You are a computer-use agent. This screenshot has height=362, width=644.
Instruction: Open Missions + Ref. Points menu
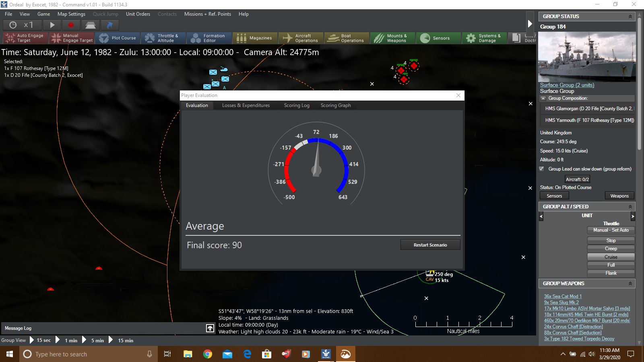pos(208,14)
